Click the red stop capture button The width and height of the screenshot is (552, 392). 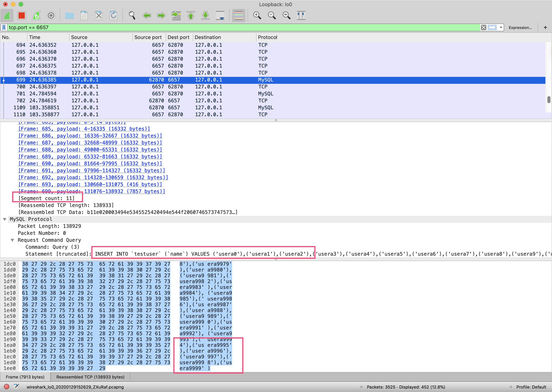point(21,16)
